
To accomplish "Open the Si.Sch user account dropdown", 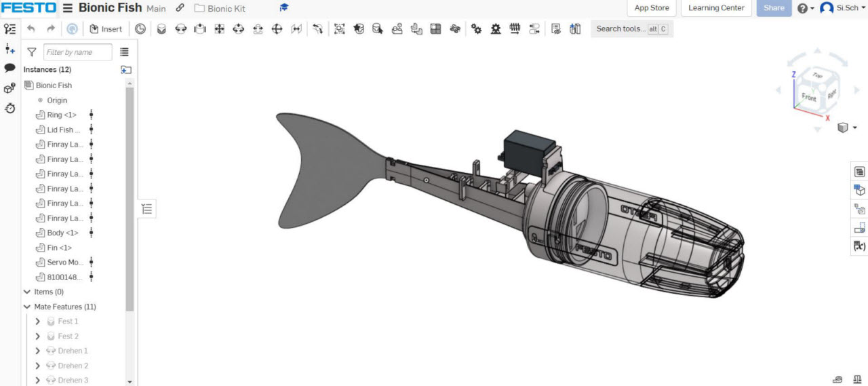I will (x=843, y=8).
